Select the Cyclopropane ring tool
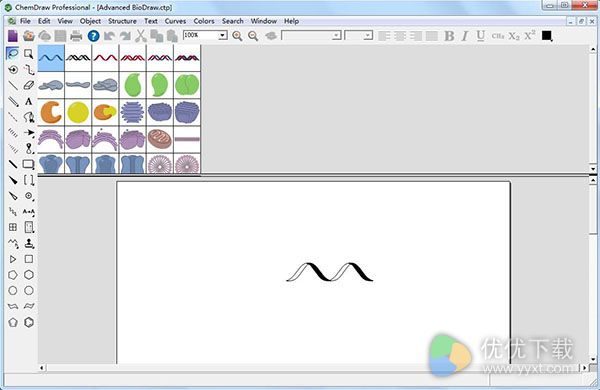 [13, 259]
